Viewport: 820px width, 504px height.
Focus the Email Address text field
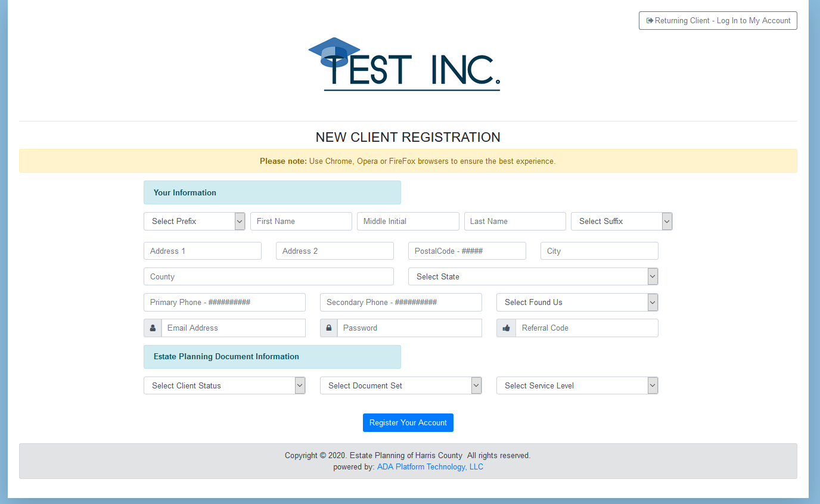[x=233, y=328]
